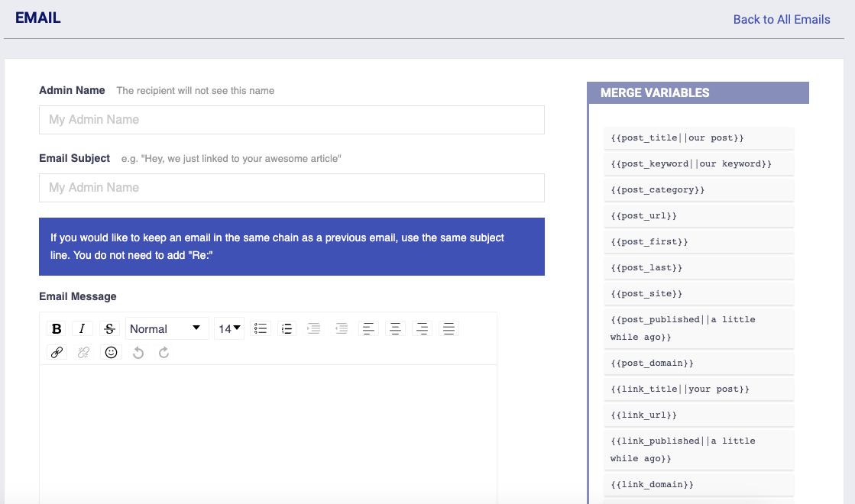This screenshot has height=504, width=855.
Task: Select the {{link_domain}} merge variable
Action: pyautogui.click(x=698, y=484)
